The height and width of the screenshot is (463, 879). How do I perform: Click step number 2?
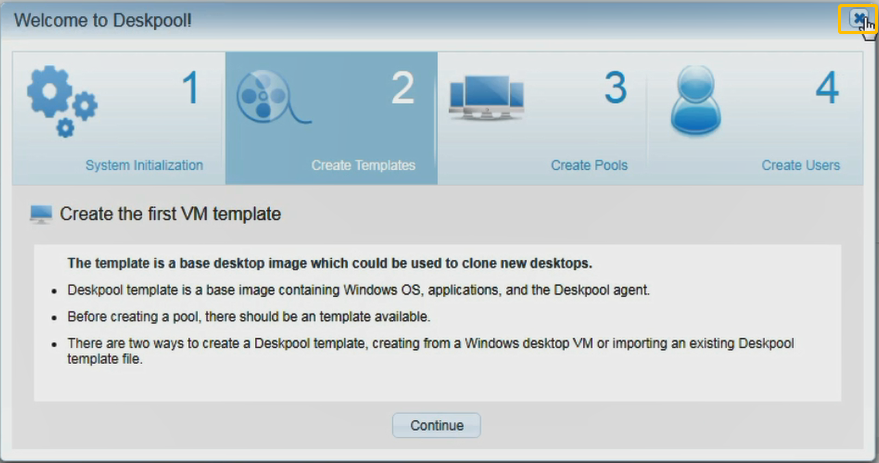[x=403, y=88]
